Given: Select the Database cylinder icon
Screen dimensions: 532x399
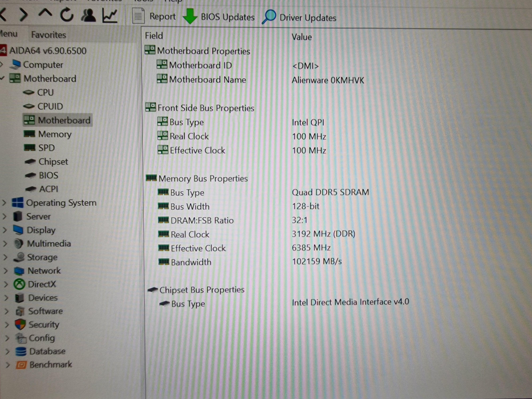Looking at the screenshot, I should [21, 351].
